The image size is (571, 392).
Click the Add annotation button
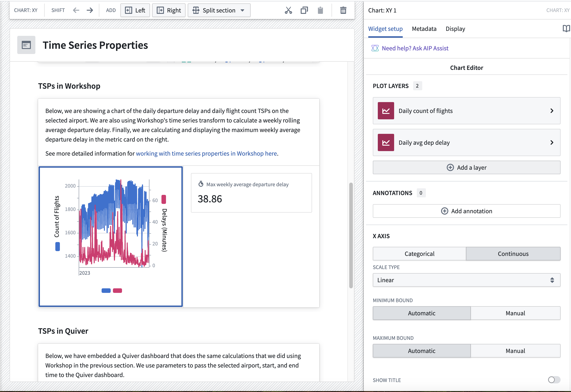tap(467, 211)
